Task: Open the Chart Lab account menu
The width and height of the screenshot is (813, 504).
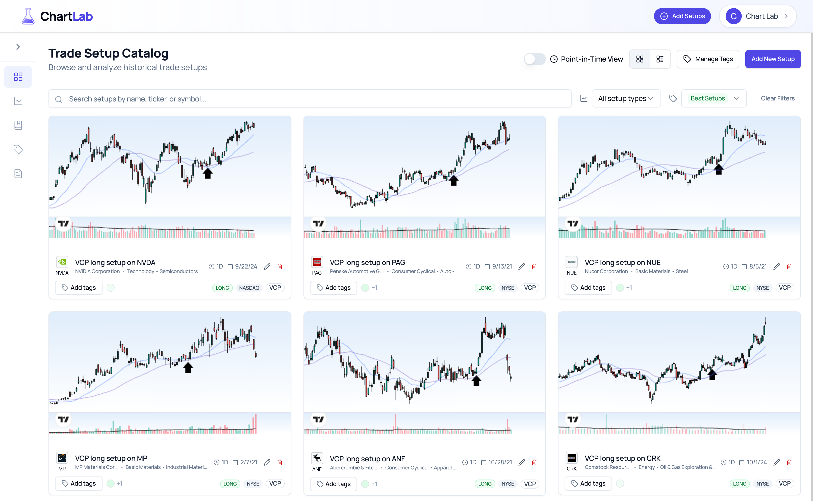Action: pos(758,16)
